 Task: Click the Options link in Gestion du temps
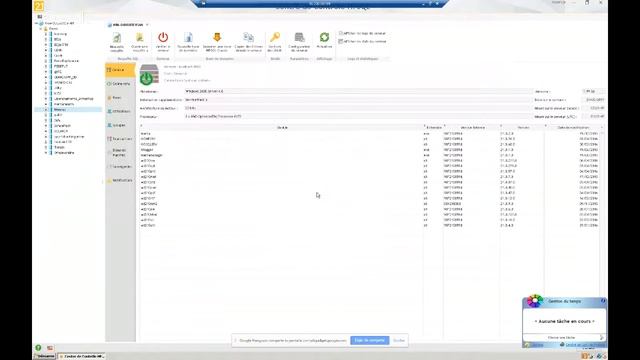coord(537,345)
